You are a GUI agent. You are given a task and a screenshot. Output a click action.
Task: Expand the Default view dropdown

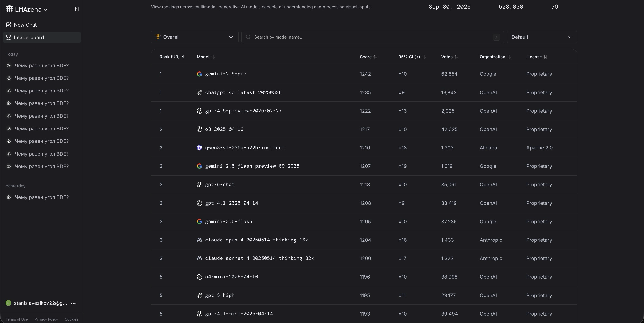pyautogui.click(x=541, y=37)
